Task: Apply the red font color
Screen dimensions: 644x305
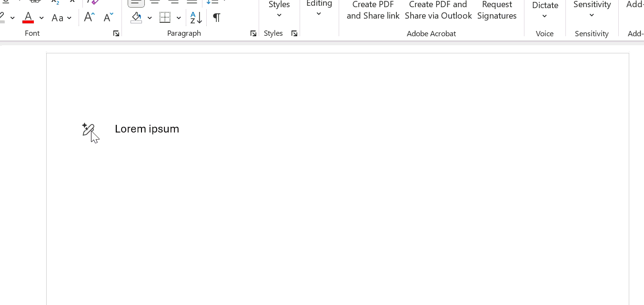Action: pyautogui.click(x=28, y=18)
